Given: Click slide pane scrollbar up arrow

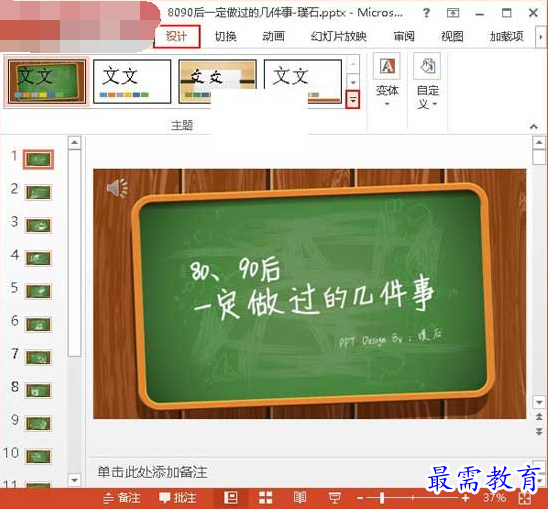Looking at the screenshot, I should [75, 142].
